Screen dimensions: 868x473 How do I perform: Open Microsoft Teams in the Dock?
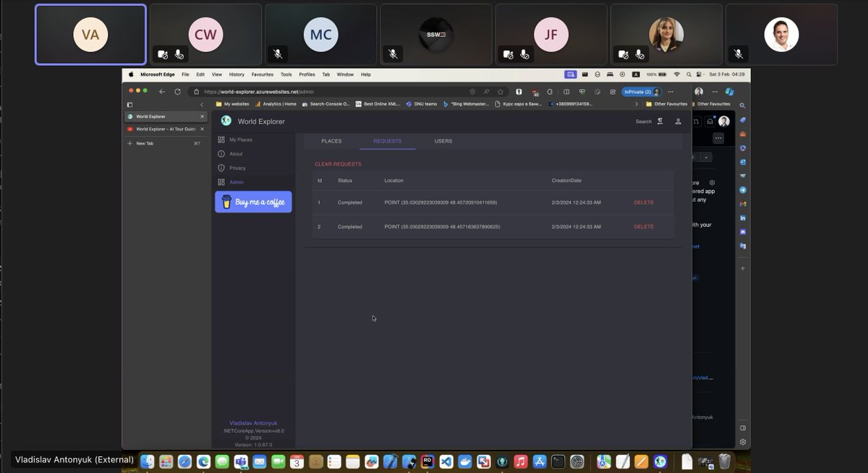pos(242,461)
